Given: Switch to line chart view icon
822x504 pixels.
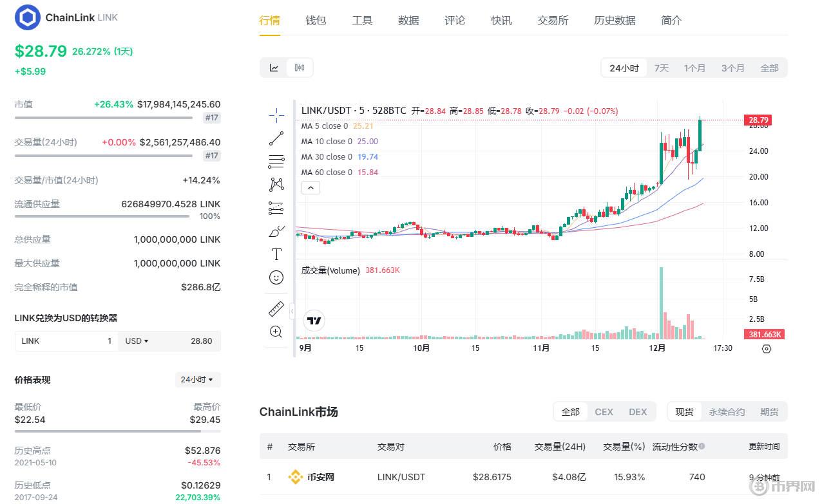Looking at the screenshot, I should tap(274, 68).
